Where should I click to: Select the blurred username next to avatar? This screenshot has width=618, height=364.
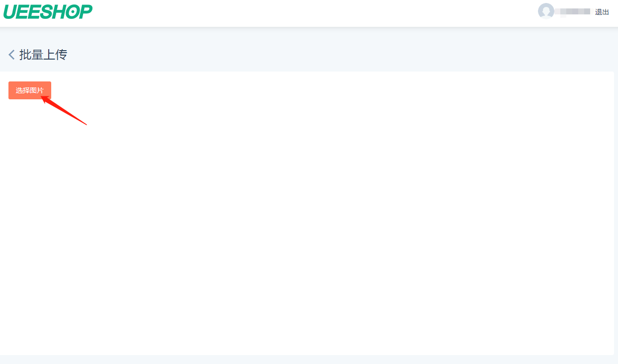pyautogui.click(x=572, y=11)
